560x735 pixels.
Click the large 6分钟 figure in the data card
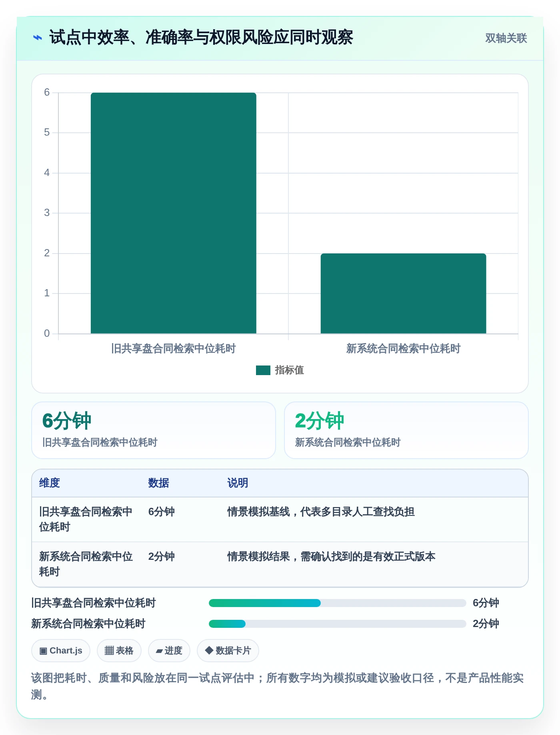point(67,421)
